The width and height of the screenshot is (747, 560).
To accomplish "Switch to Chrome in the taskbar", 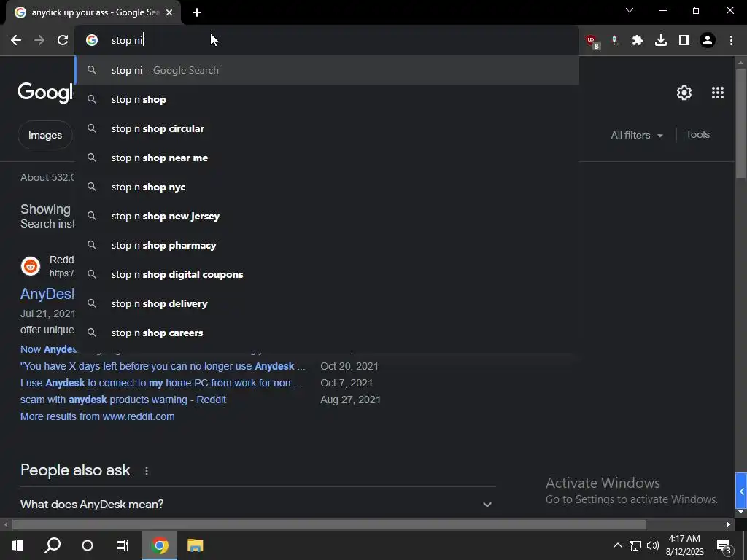I will click(x=160, y=545).
